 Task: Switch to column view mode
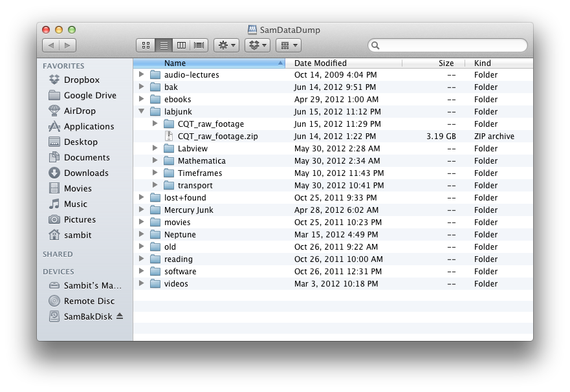pos(182,45)
